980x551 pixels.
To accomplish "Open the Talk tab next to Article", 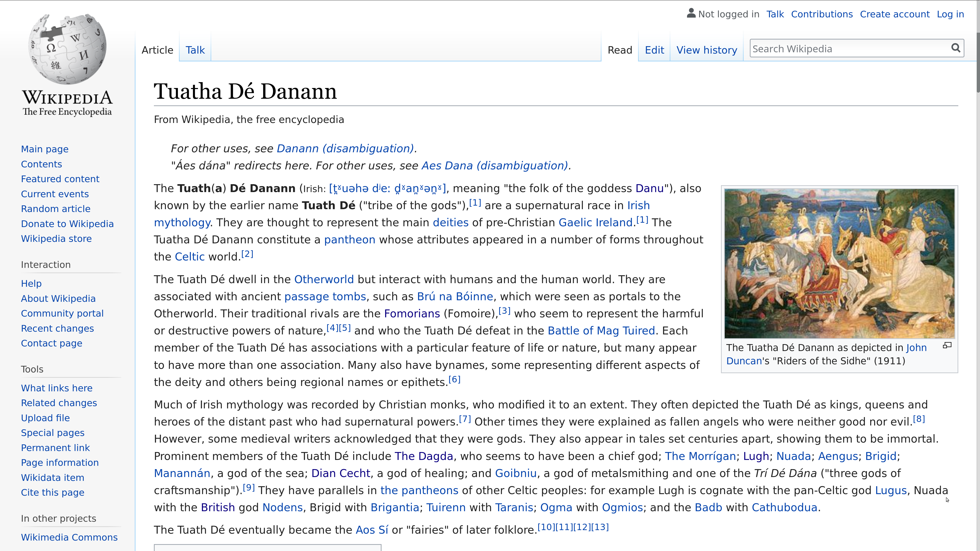I will click(x=195, y=50).
